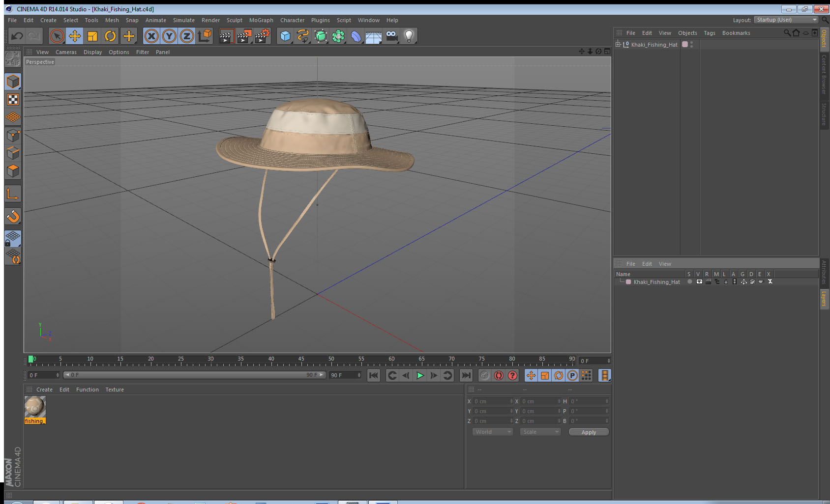Add a light object bulb icon
This screenshot has height=504, width=830.
coord(409,36)
